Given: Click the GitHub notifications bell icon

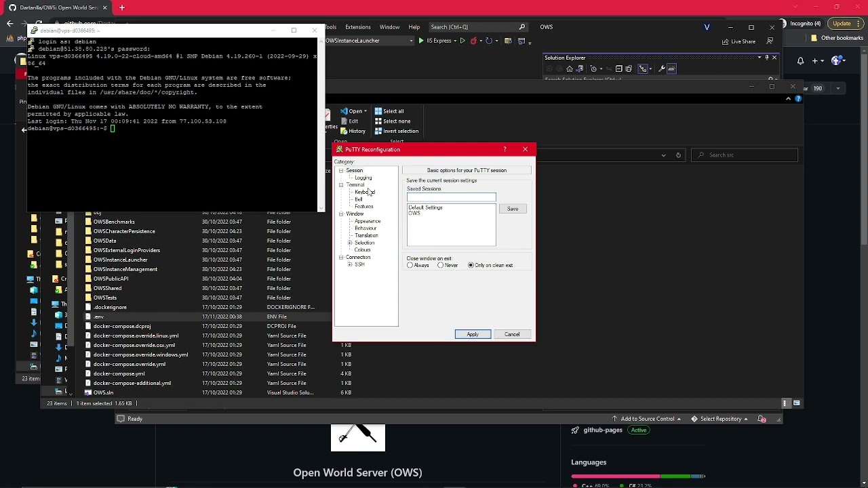Looking at the screenshot, I should (800, 61).
